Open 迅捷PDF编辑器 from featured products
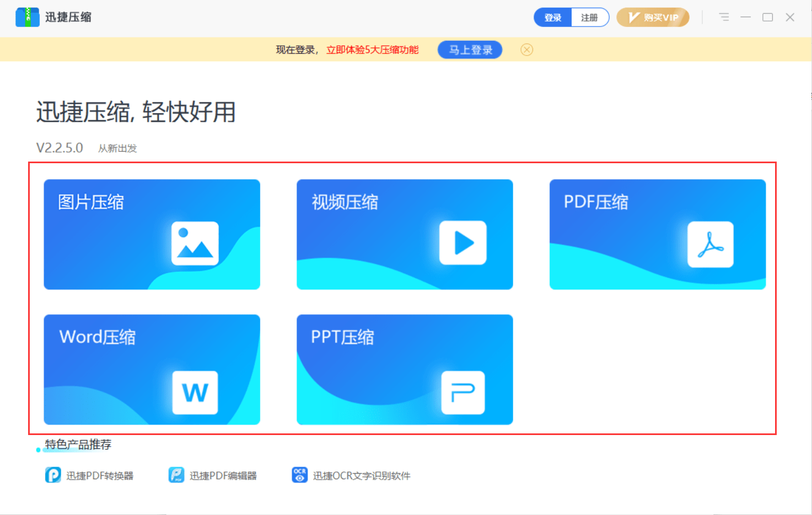812x515 pixels. point(213,475)
